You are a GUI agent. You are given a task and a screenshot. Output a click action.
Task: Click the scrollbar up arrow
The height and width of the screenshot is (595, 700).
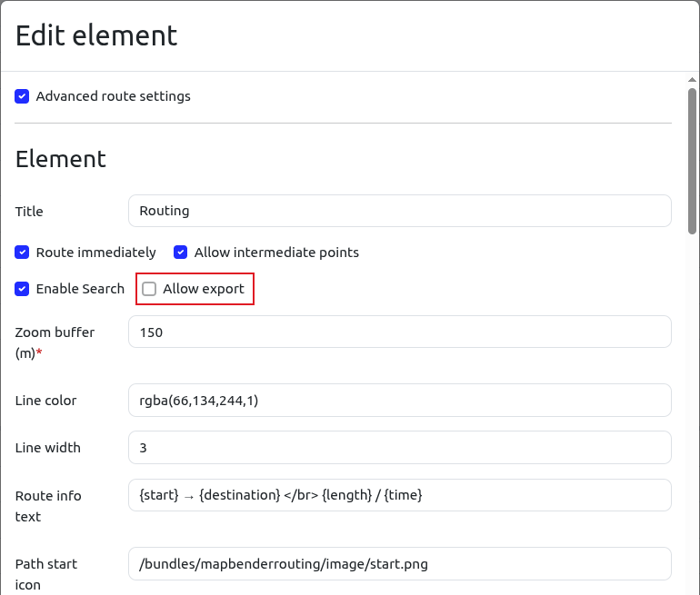(x=692, y=80)
